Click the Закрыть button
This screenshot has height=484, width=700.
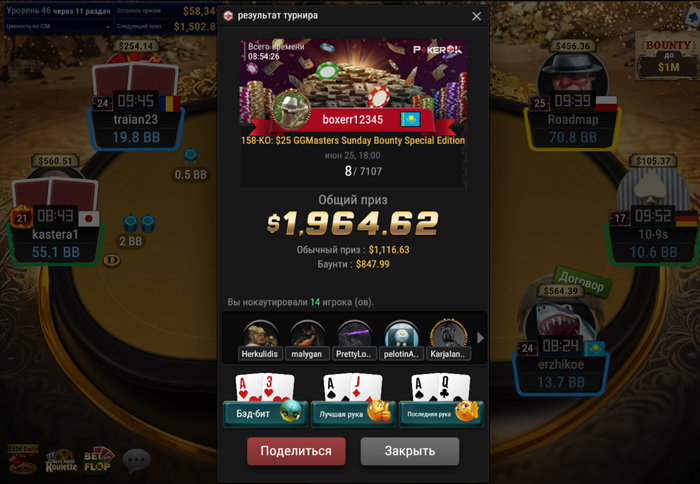(410, 451)
